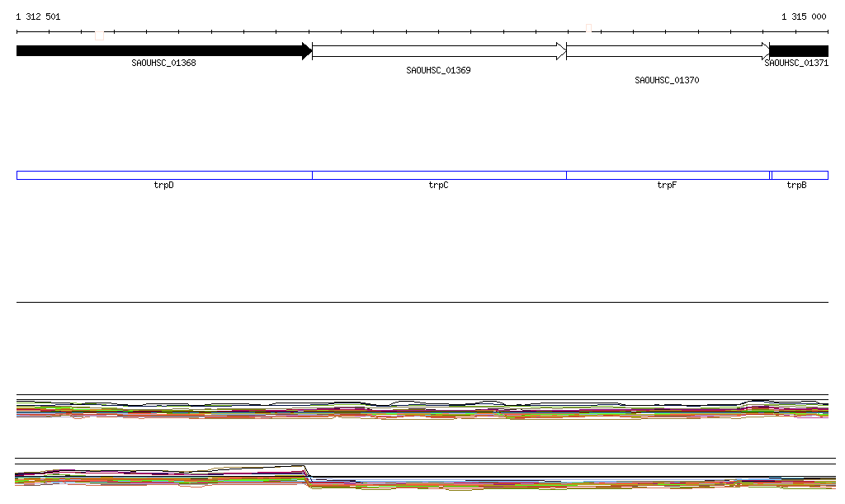The height and width of the screenshot is (504, 845).
Task: Click the trpB text label
Action: pyautogui.click(x=796, y=186)
